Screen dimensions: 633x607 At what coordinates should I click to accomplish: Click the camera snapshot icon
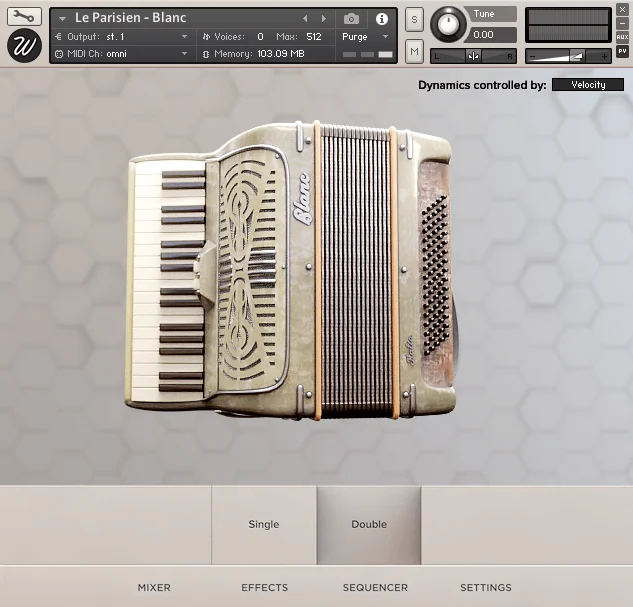pos(351,19)
